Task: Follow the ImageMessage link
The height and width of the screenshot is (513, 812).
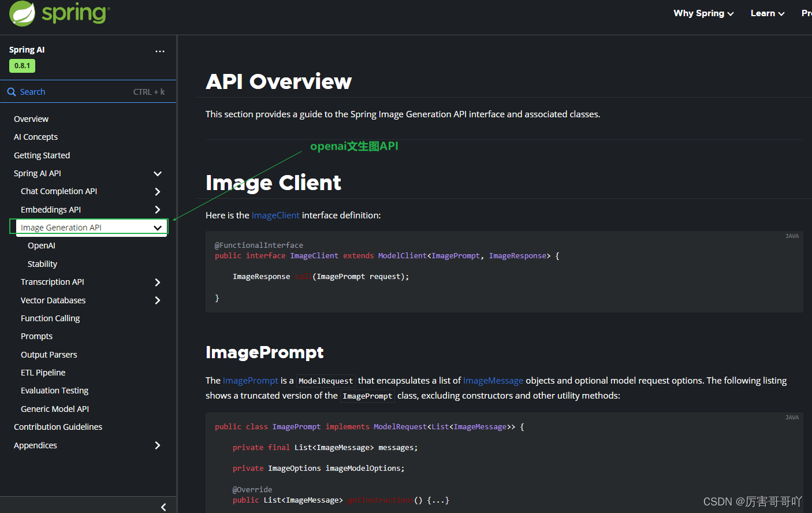Action: point(493,381)
